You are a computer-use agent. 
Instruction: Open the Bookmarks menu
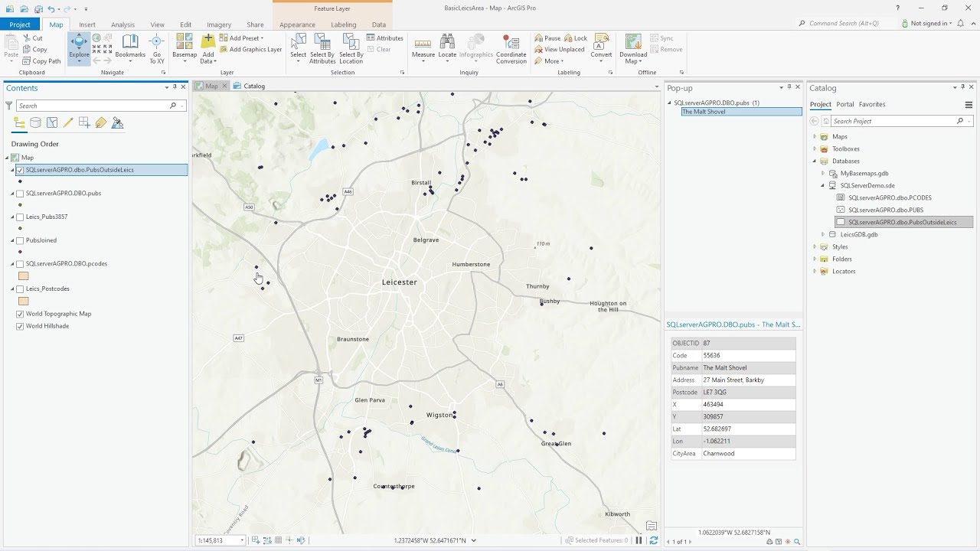point(130,48)
